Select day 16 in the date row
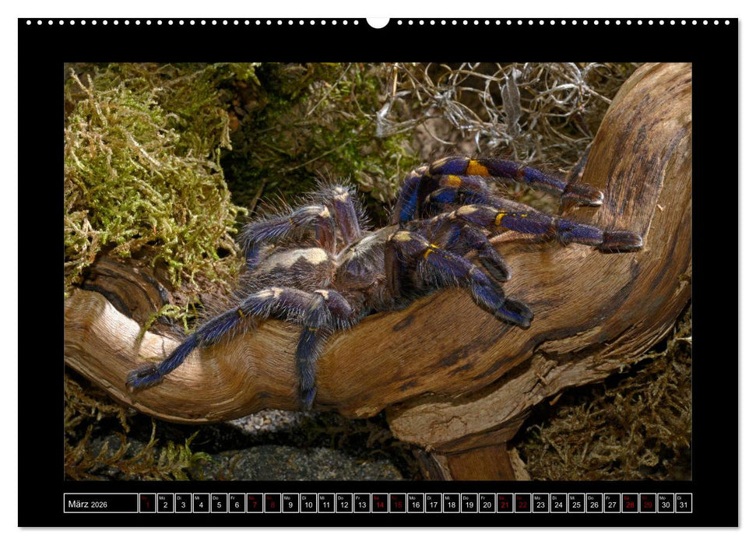756x545 pixels. click(x=416, y=504)
